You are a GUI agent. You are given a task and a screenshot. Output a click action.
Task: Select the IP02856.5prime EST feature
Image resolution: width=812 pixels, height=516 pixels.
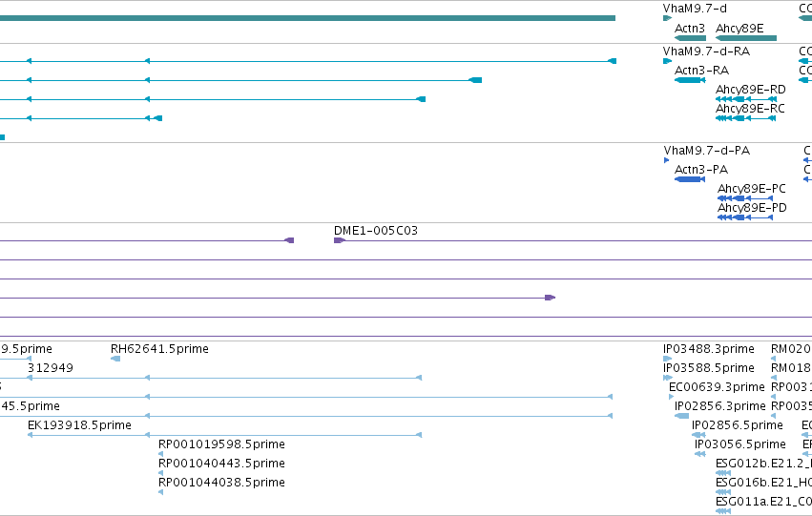698,435
